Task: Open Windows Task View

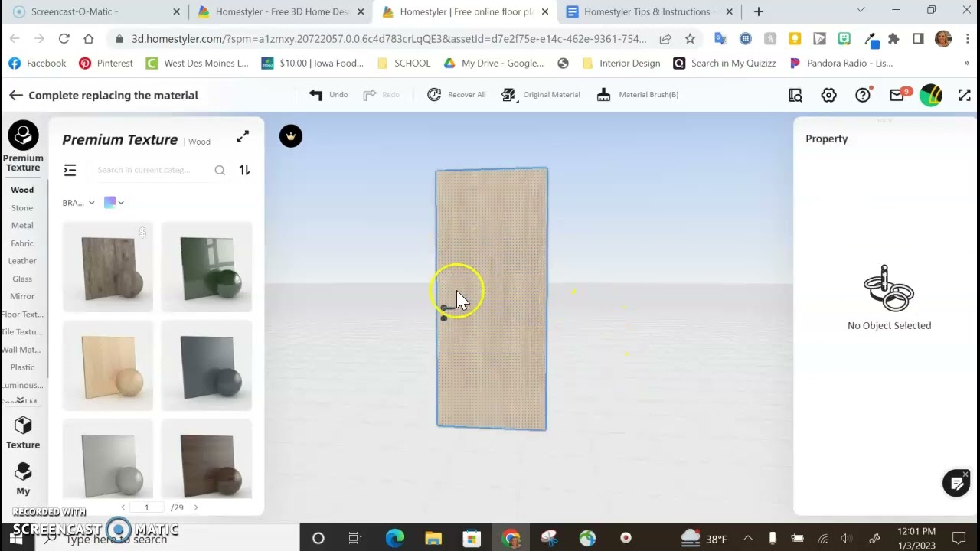Action: click(x=355, y=538)
